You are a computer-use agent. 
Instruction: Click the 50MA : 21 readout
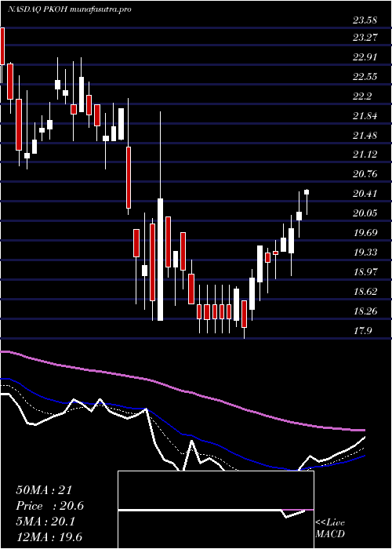pyautogui.click(x=44, y=490)
